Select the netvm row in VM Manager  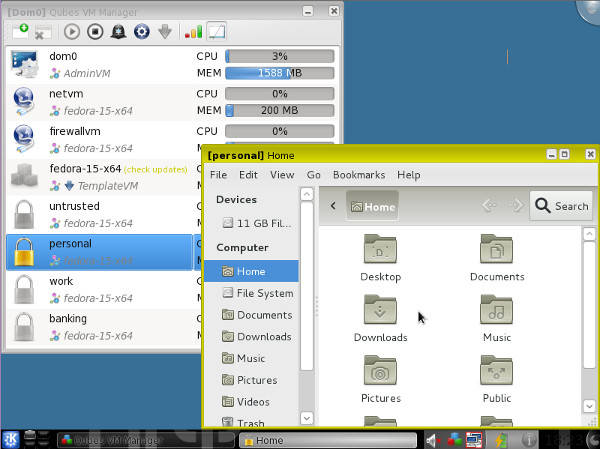point(172,102)
